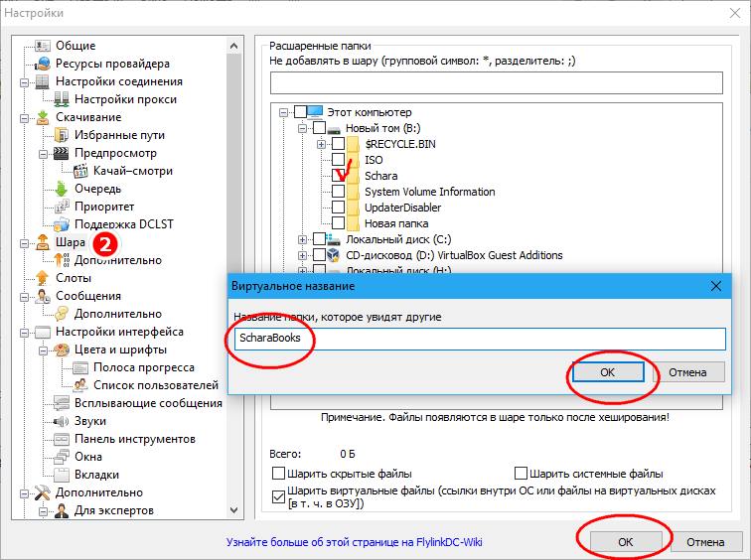Image resolution: width=751 pixels, height=560 pixels.
Task: Click the Полоса прогресса icon
Action: 80,367
